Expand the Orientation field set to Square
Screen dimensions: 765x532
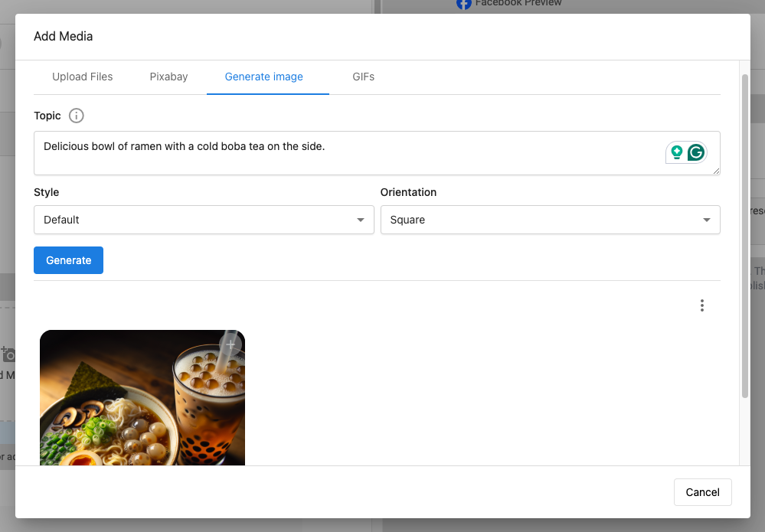536,220
